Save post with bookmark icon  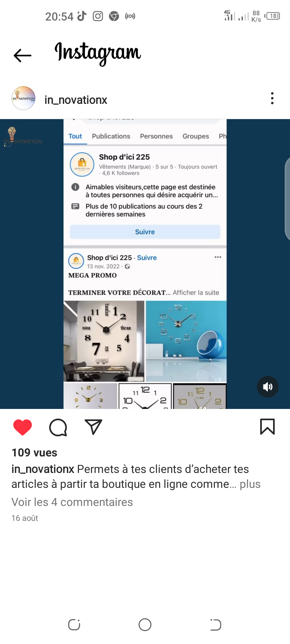[x=267, y=427]
